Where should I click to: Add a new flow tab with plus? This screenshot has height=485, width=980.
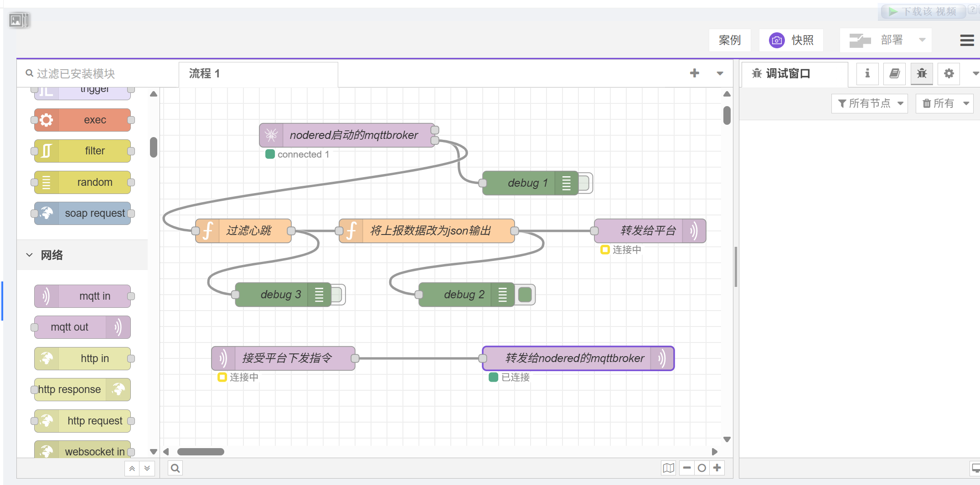click(694, 73)
